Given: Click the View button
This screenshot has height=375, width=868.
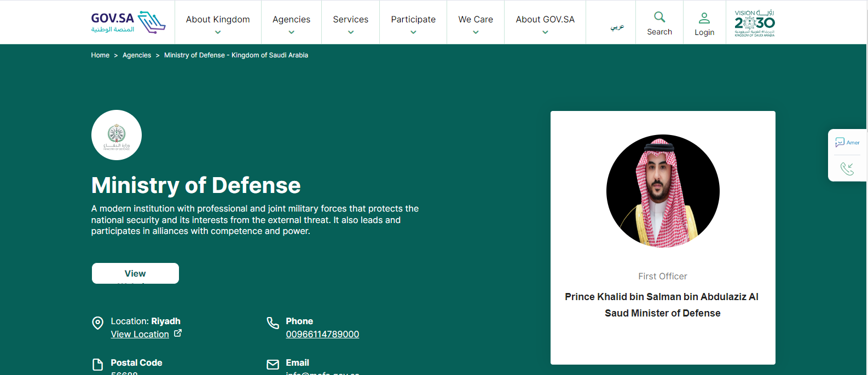Looking at the screenshot, I should pyautogui.click(x=135, y=273).
